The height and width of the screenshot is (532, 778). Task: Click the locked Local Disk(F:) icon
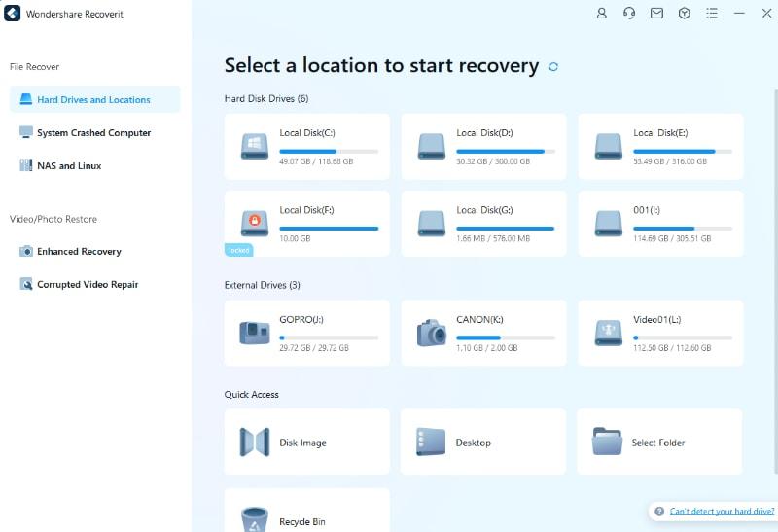[255, 222]
